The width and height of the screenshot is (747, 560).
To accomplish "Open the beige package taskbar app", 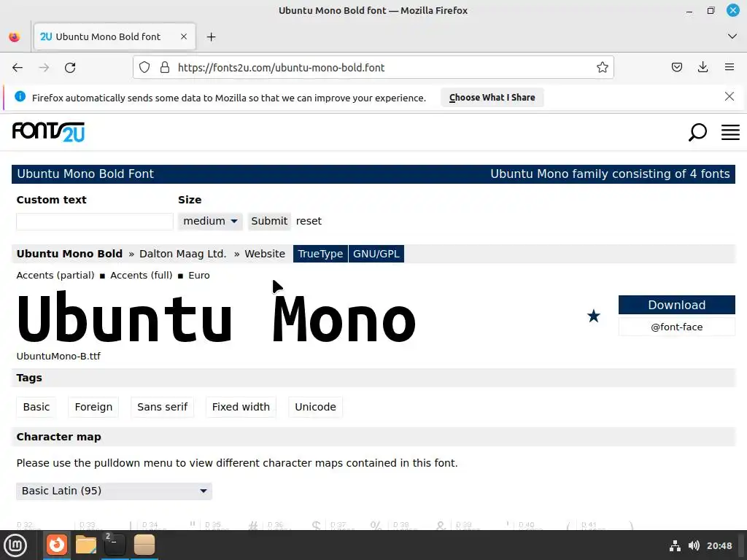I will pyautogui.click(x=144, y=545).
